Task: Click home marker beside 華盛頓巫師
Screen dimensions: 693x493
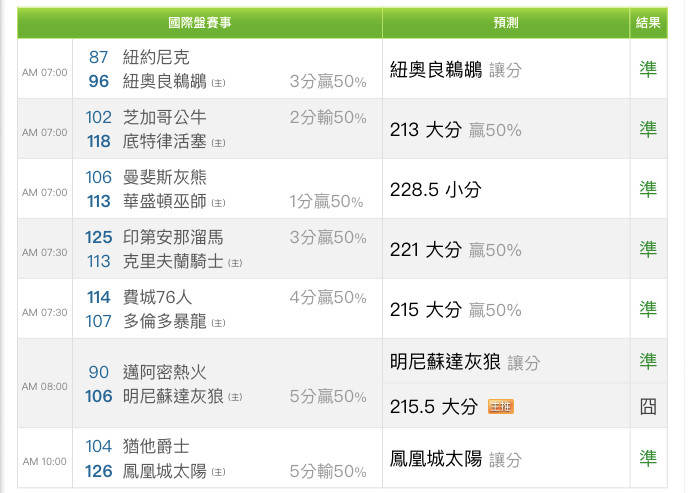Action: click(218, 203)
